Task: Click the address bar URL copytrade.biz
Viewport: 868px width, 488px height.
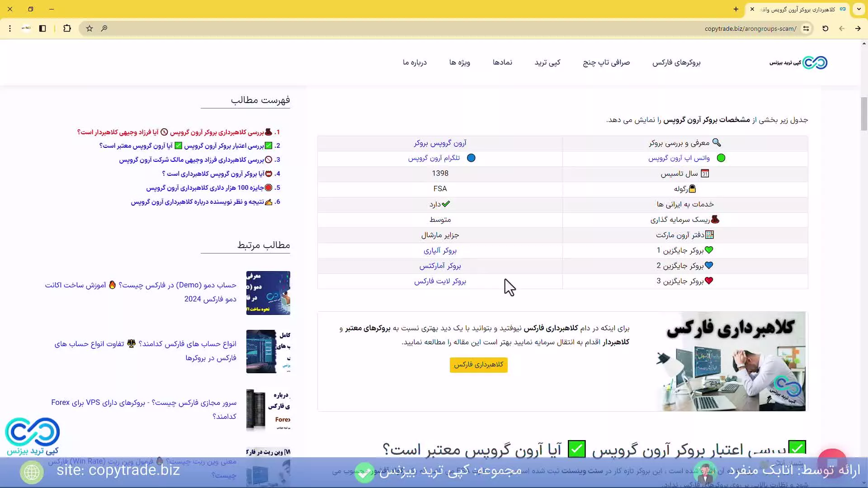Action: [750, 28]
